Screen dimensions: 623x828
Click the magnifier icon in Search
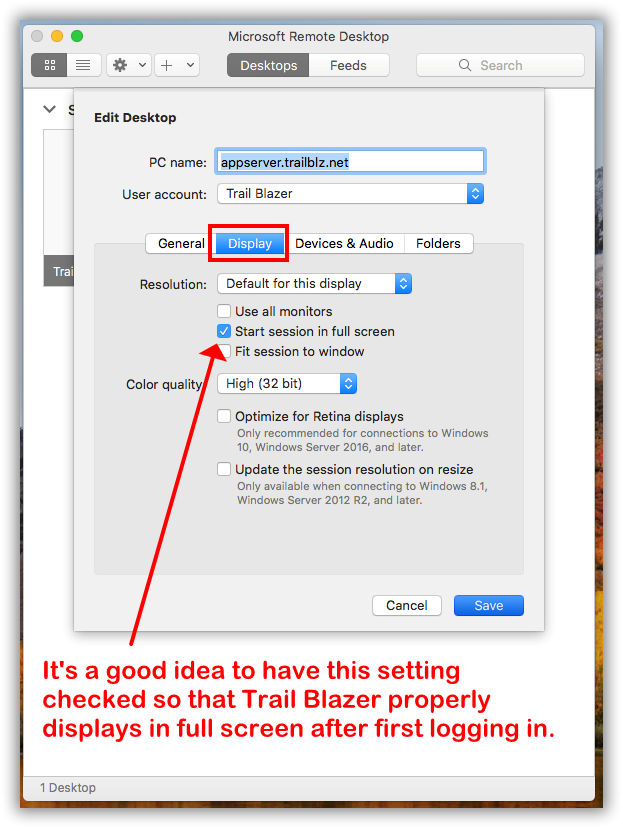click(x=465, y=65)
